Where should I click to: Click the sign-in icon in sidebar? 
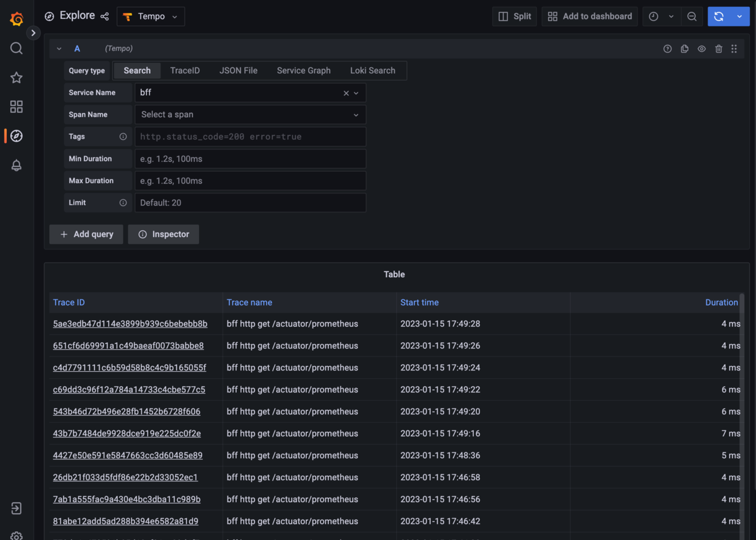point(16,508)
